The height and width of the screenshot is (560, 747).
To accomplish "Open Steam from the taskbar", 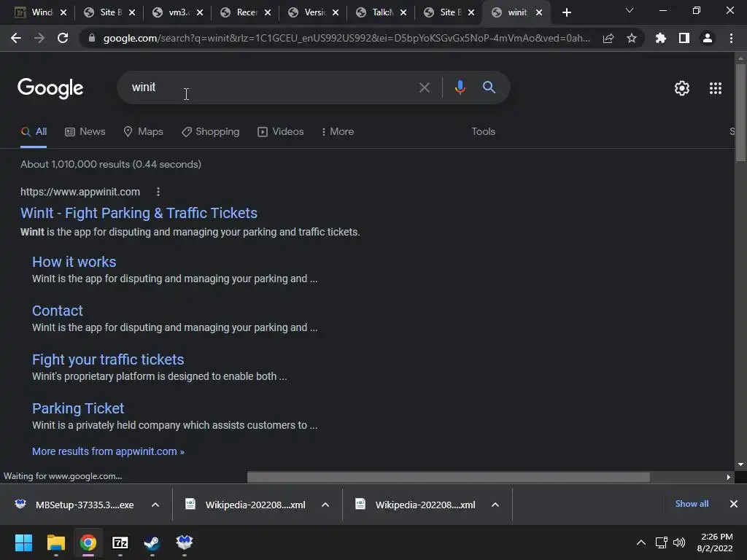I will coord(152,542).
